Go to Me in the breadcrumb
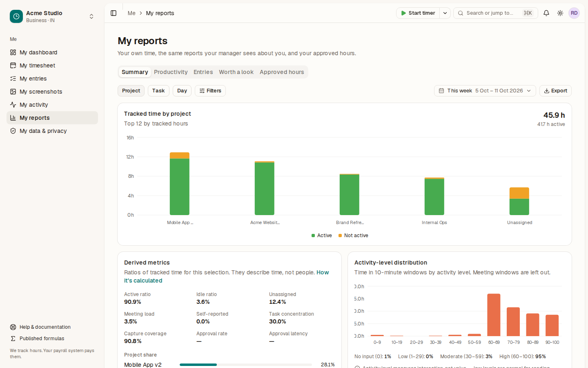588x368 pixels. (x=131, y=13)
